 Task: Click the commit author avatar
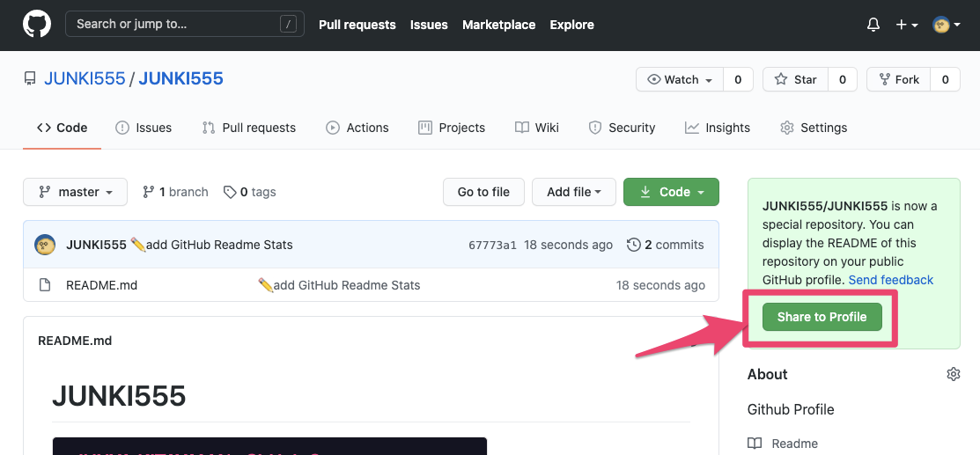click(x=45, y=245)
